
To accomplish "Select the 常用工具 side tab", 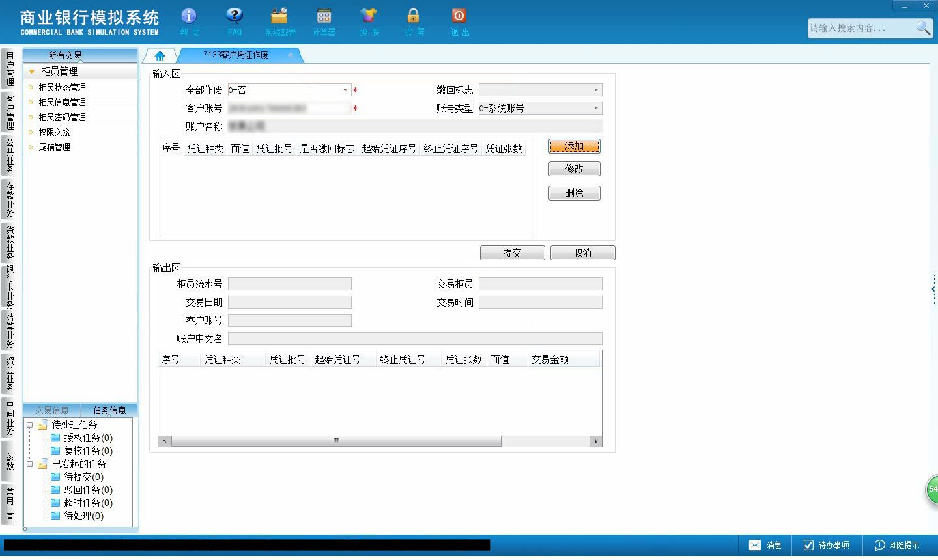I will [10, 505].
